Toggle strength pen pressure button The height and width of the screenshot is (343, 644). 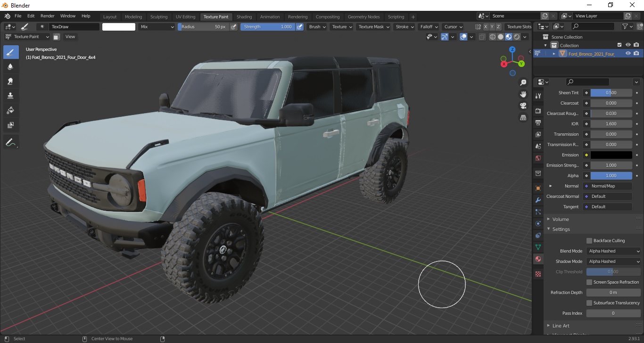(x=299, y=27)
